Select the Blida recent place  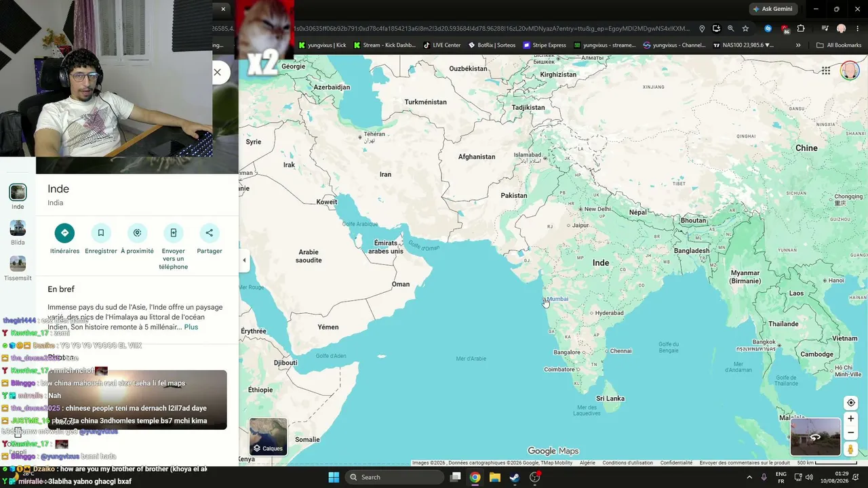[x=18, y=228]
